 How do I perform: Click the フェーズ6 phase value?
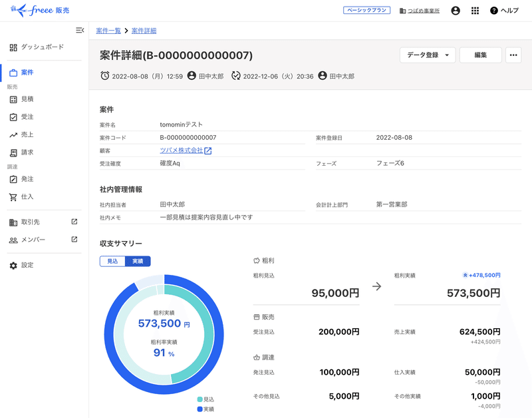[390, 163]
